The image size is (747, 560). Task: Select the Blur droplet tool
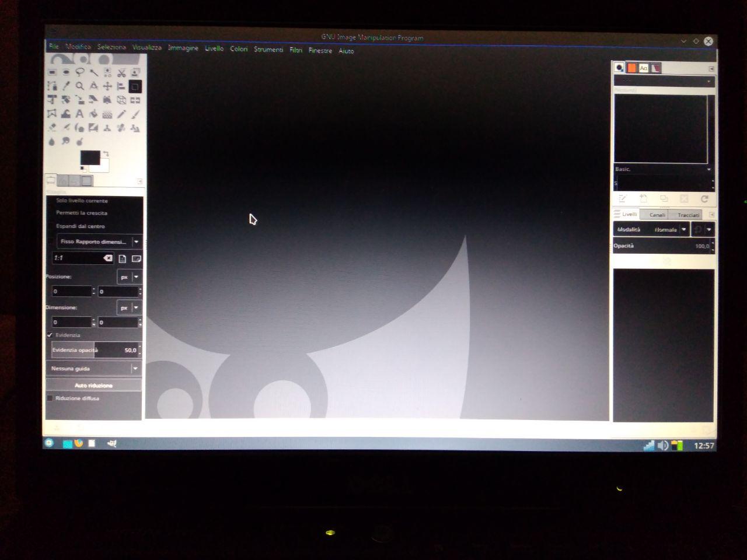click(52, 141)
